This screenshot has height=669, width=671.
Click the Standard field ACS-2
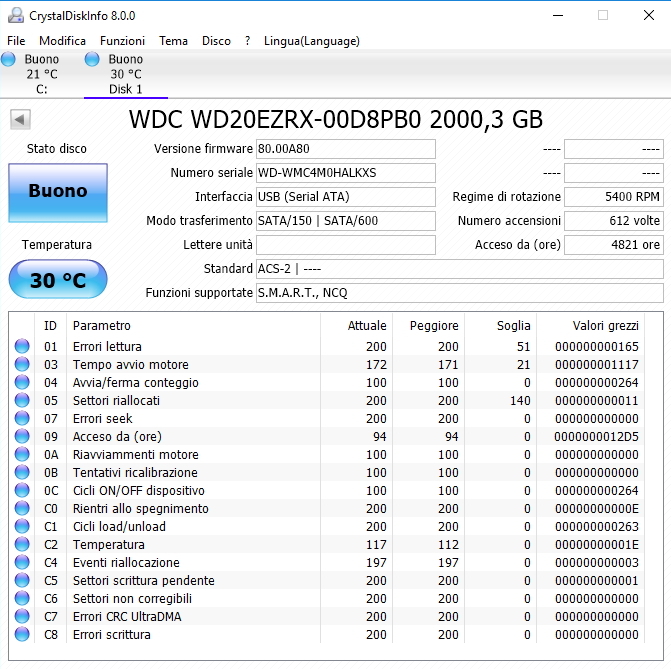click(460, 269)
